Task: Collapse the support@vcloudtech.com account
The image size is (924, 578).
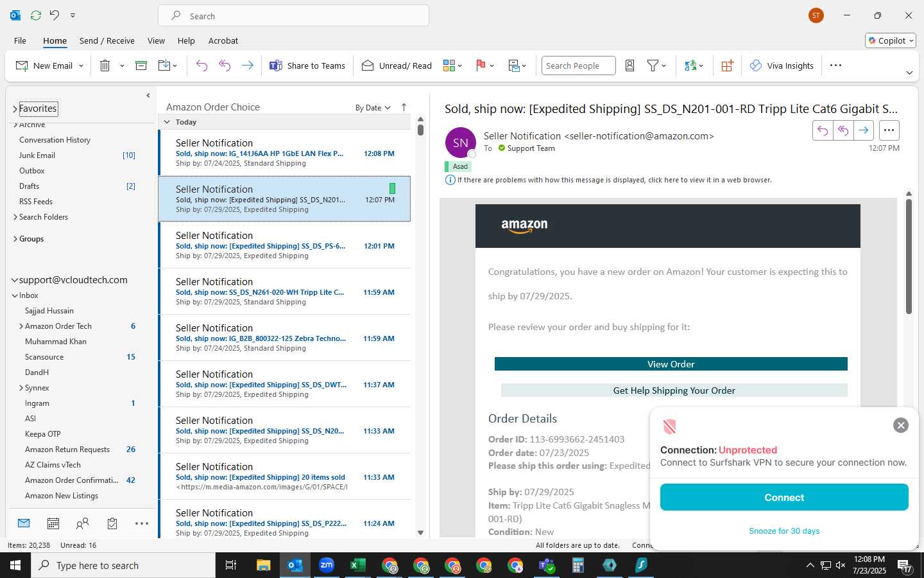Action: click(15, 280)
